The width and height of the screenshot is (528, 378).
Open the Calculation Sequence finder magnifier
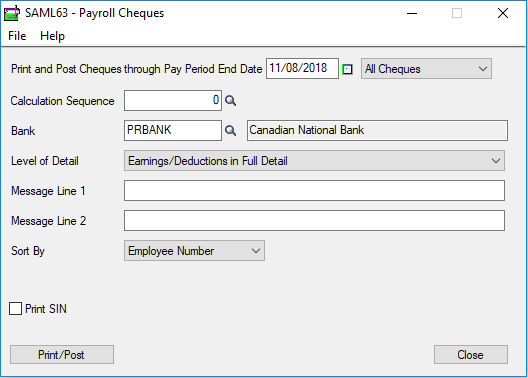point(230,100)
